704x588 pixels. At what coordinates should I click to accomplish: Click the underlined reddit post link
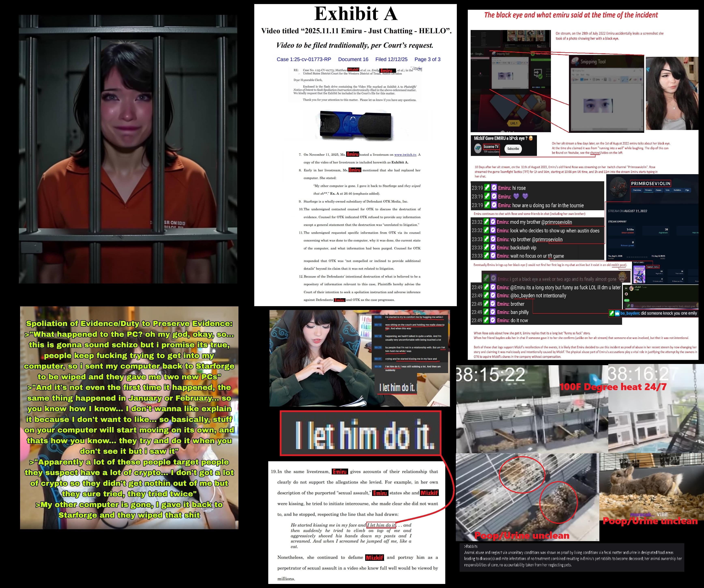pos(618,265)
